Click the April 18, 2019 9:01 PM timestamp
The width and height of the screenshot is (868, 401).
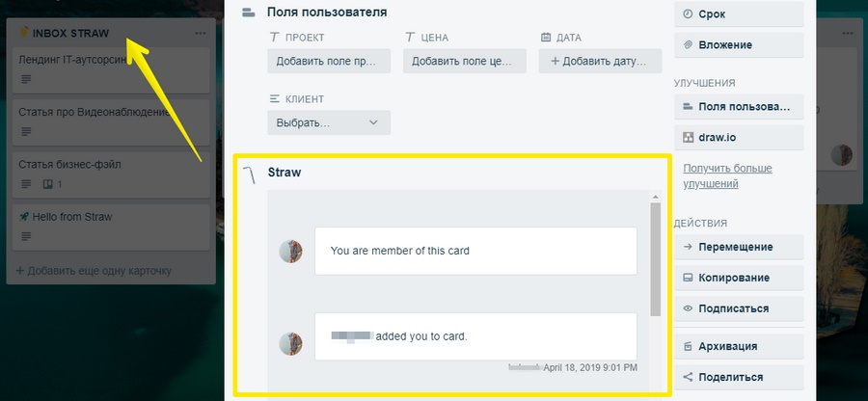tap(590, 367)
